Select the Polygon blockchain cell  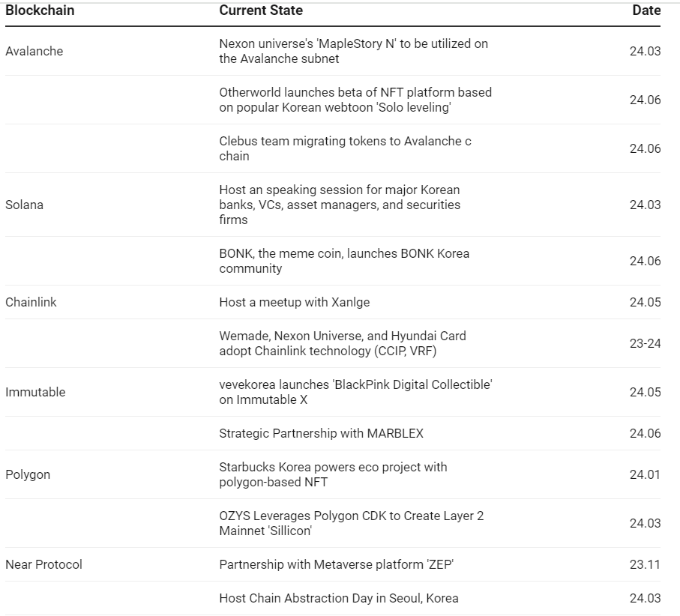pyautogui.click(x=28, y=474)
